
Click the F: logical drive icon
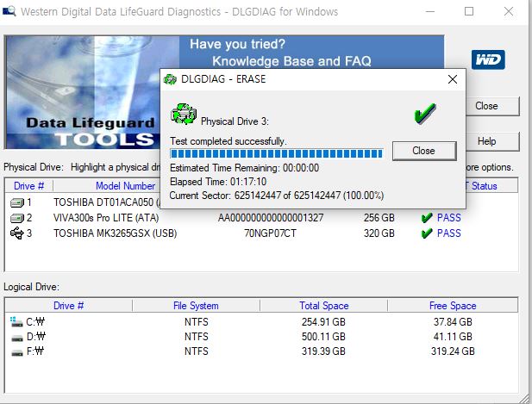(16, 352)
